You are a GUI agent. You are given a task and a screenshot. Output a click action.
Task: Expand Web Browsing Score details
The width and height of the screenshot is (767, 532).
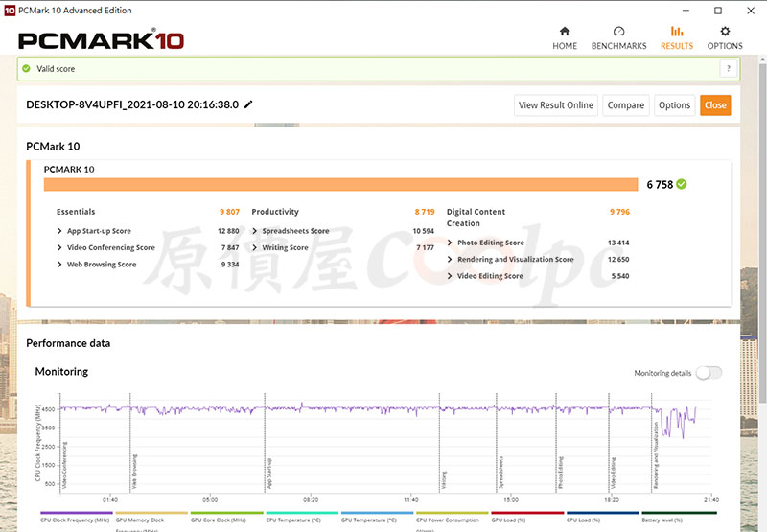tap(59, 264)
